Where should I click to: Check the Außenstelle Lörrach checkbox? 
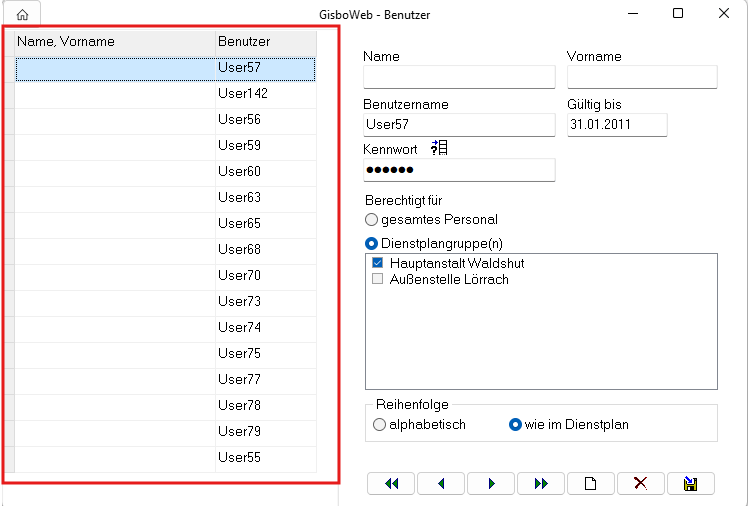[377, 279]
